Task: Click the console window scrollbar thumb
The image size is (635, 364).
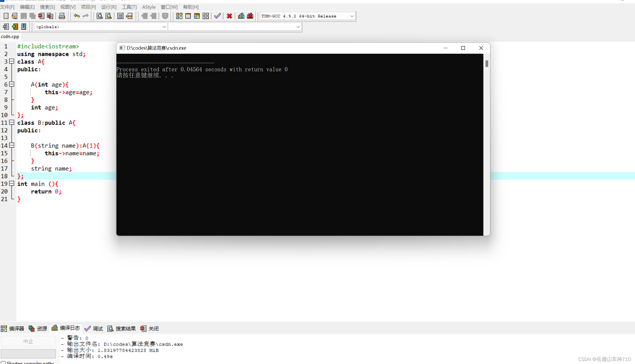Action: (x=487, y=63)
